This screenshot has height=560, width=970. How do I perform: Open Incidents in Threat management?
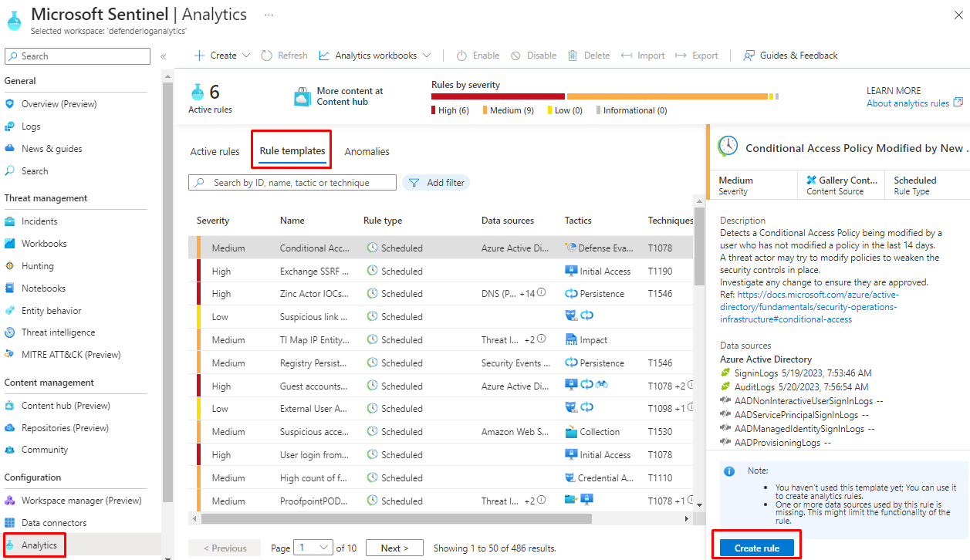pos(39,221)
